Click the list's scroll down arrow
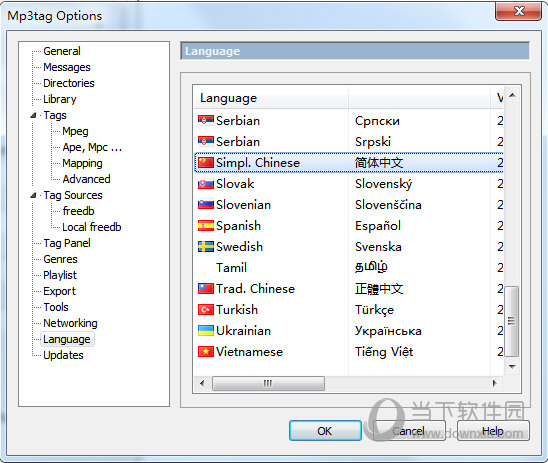The image size is (548, 463). (x=512, y=367)
